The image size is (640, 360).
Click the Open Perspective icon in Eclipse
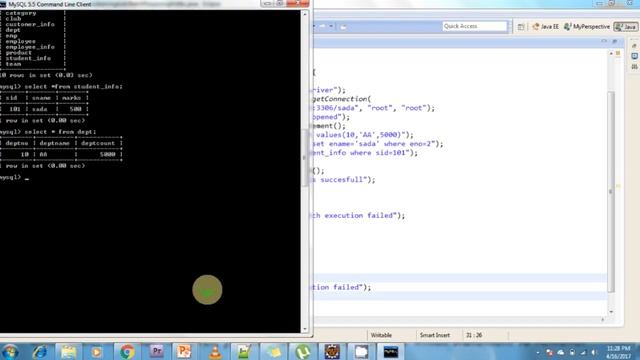pyautogui.click(x=521, y=27)
